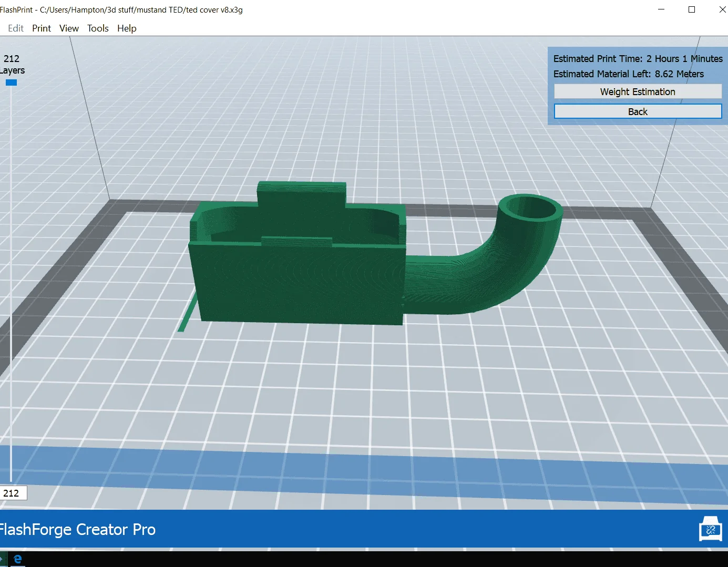
Task: Open the View menu
Action: coord(69,28)
